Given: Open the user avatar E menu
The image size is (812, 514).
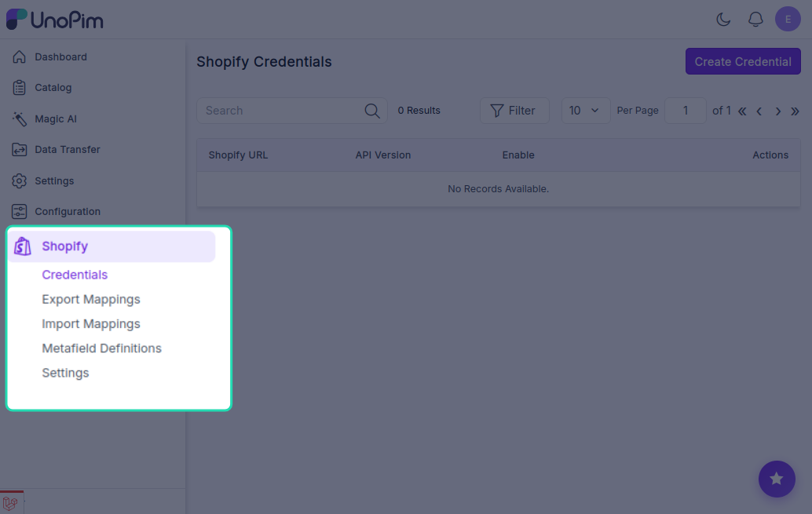Looking at the screenshot, I should pos(788,19).
